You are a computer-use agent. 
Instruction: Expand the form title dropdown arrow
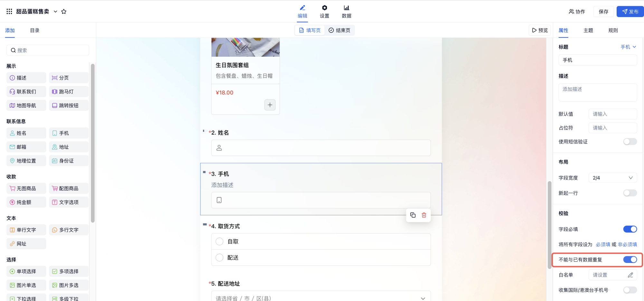pyautogui.click(x=55, y=11)
